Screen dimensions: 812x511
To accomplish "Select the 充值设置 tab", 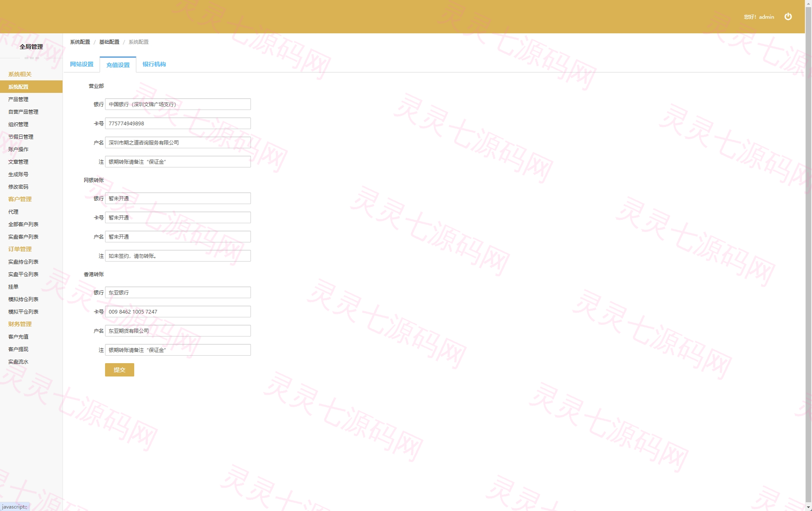I will tap(118, 65).
